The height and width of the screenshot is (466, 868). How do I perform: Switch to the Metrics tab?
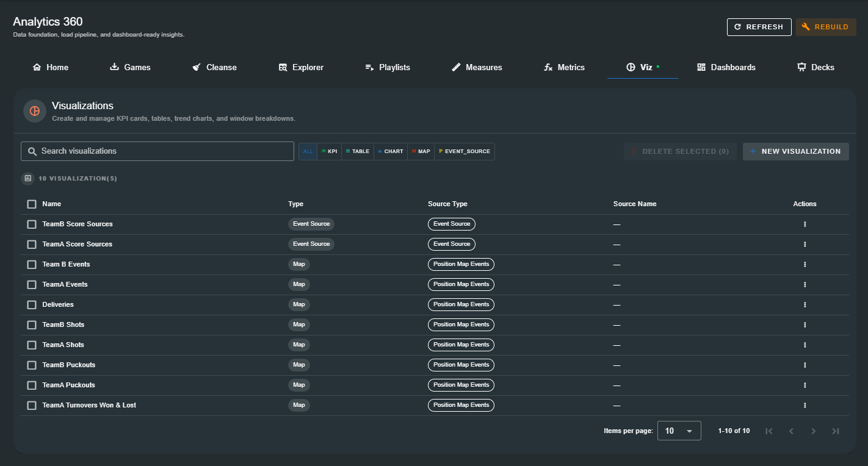565,67
